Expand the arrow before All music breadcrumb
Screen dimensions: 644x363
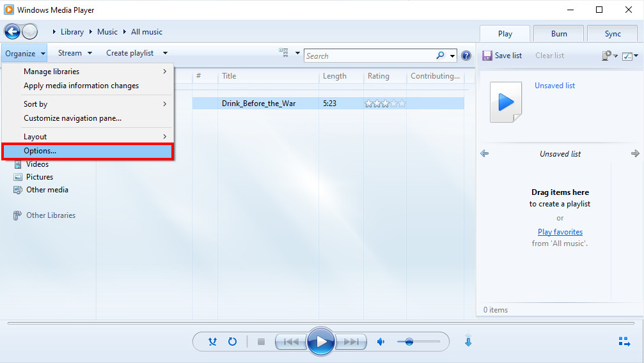(125, 31)
